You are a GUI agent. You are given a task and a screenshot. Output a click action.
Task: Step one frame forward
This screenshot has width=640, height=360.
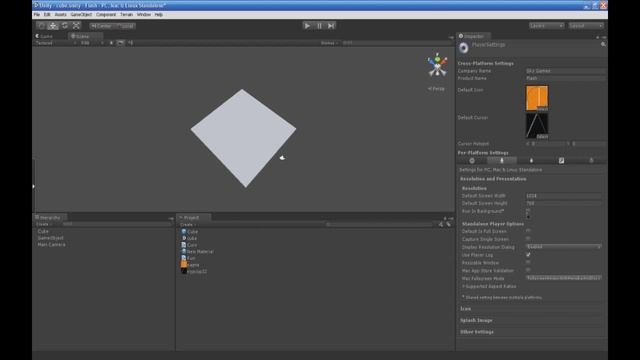pyautogui.click(x=331, y=26)
